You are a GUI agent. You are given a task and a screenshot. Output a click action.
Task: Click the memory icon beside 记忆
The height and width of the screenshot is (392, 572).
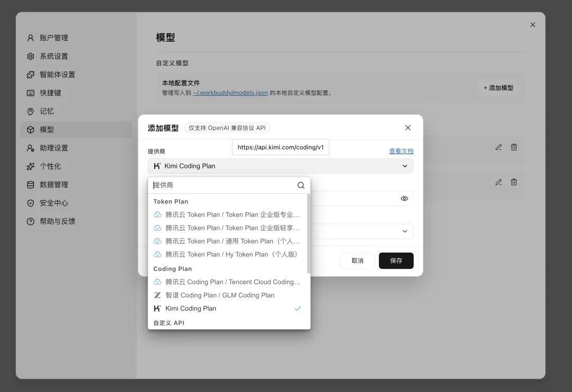[x=31, y=111]
